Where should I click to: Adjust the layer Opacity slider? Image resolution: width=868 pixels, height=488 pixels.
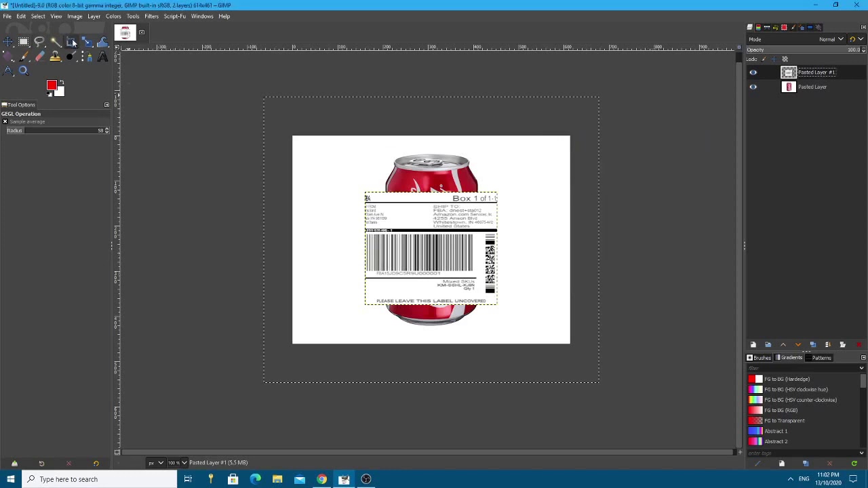806,49
